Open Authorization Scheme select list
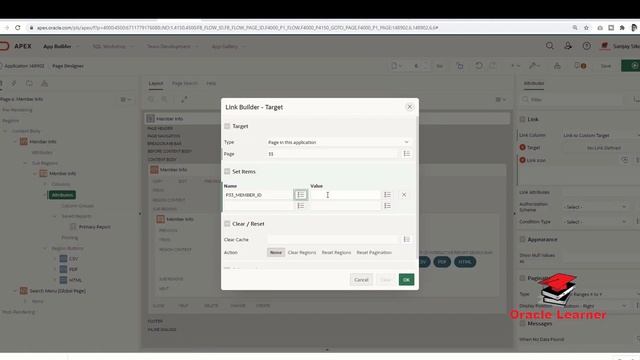This screenshot has width=640, height=360. click(595, 207)
